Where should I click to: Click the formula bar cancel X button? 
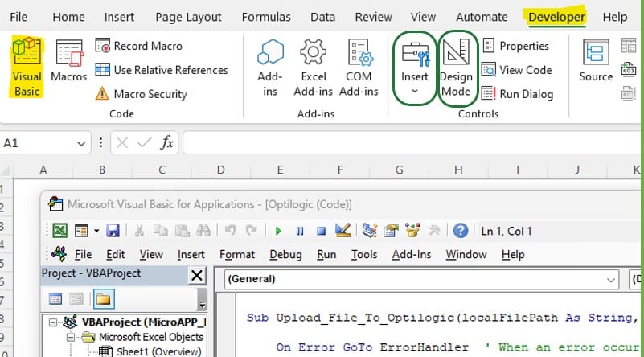point(122,143)
